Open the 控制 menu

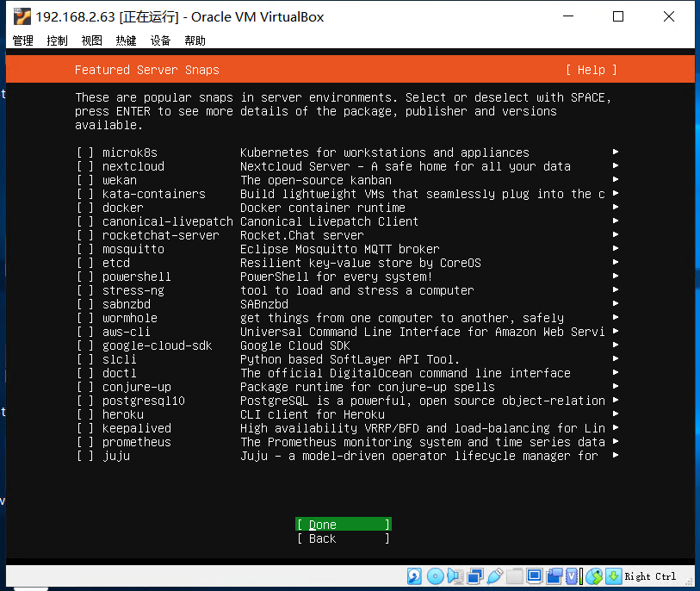57,40
